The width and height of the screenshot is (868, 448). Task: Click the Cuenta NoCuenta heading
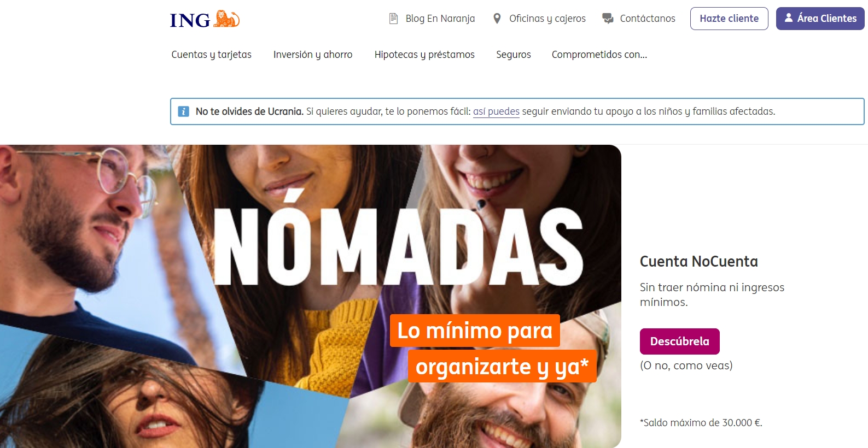click(699, 262)
